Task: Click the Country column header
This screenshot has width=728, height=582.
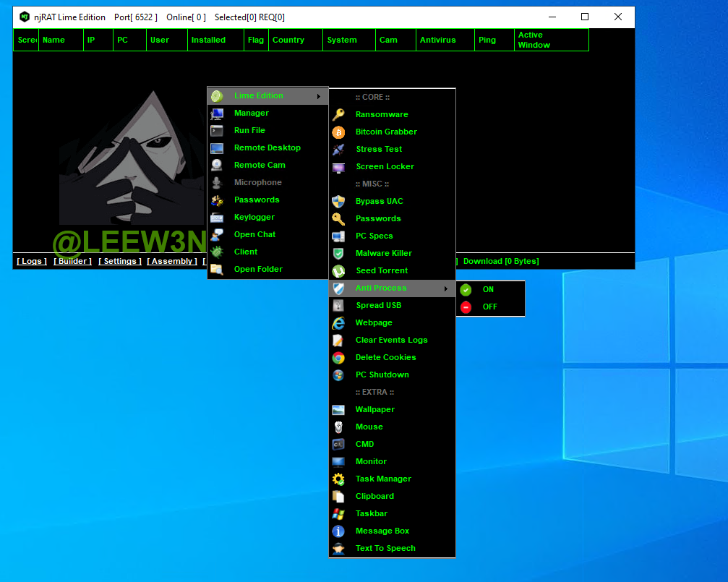Action: (x=288, y=40)
